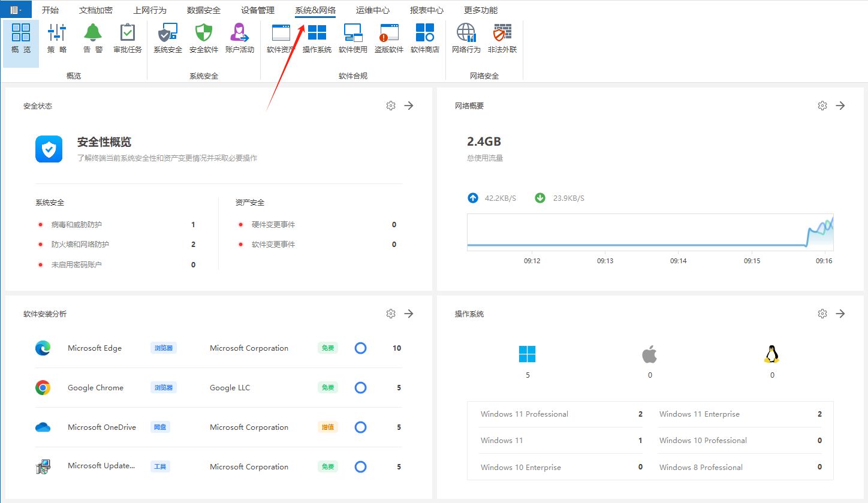
Task: Click the 软件安装分析 panel arrow
Action: coord(409,314)
